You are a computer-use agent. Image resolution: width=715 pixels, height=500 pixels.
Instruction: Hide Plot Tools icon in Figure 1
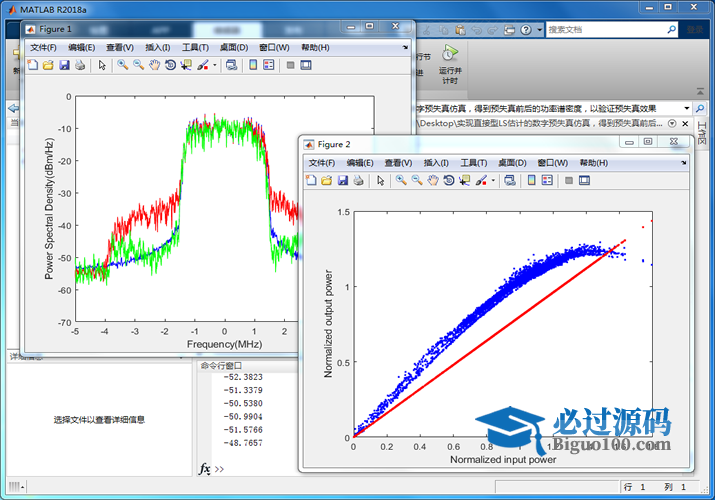pyautogui.click(x=290, y=65)
